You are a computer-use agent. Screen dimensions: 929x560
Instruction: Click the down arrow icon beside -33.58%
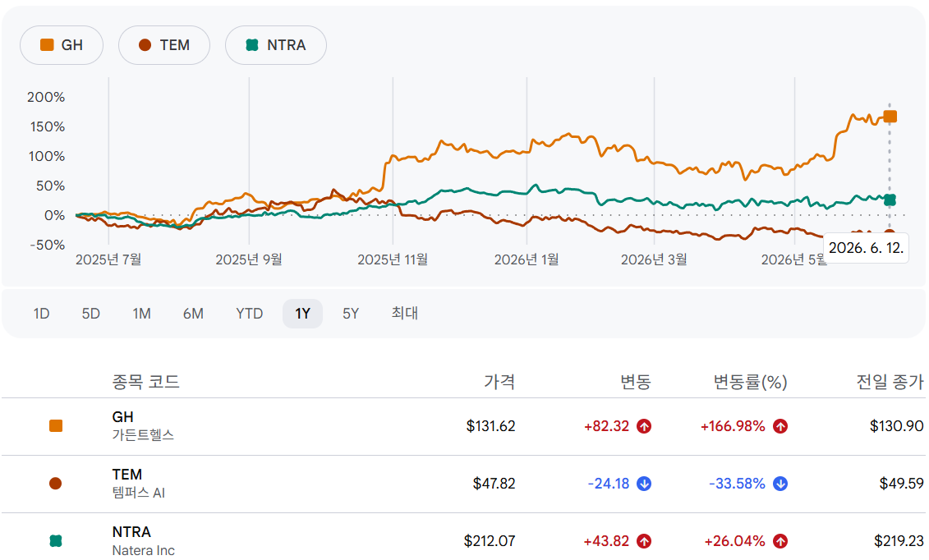(x=780, y=484)
